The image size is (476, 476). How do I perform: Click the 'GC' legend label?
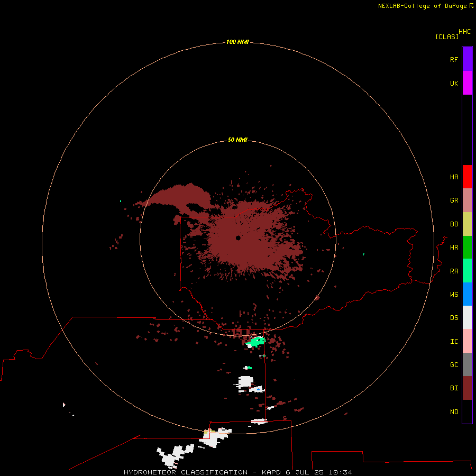point(454,365)
